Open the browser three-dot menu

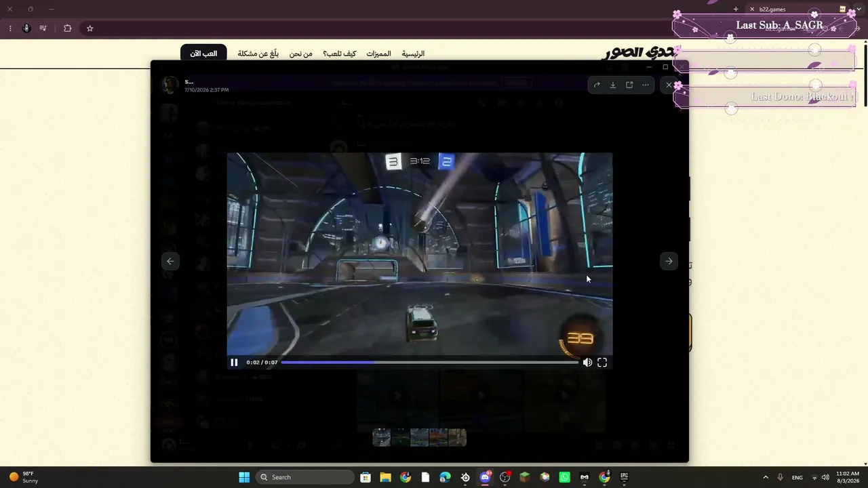[x=10, y=28]
